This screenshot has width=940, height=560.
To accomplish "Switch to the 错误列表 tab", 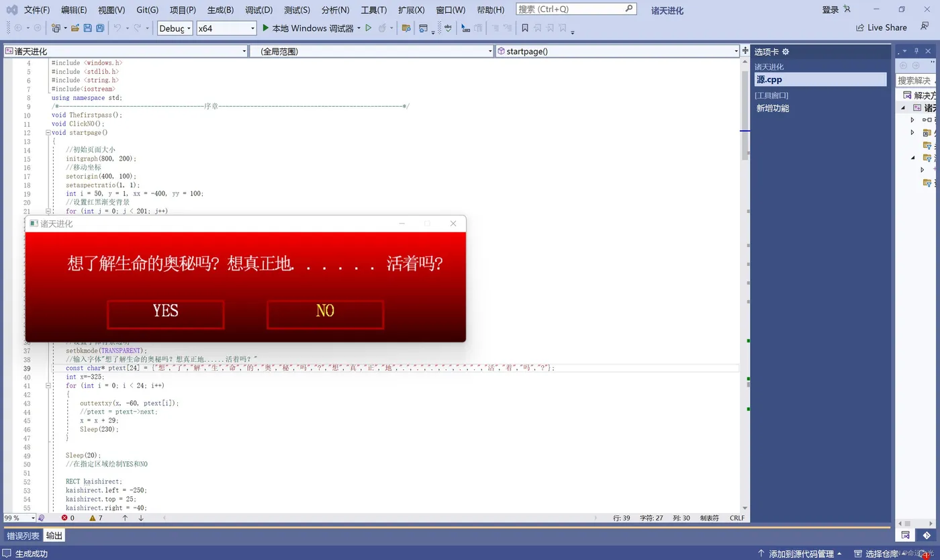I will pyautogui.click(x=23, y=536).
